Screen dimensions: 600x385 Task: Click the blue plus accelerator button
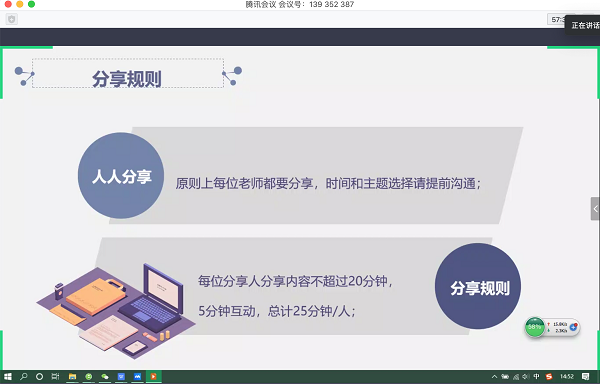coord(573,327)
